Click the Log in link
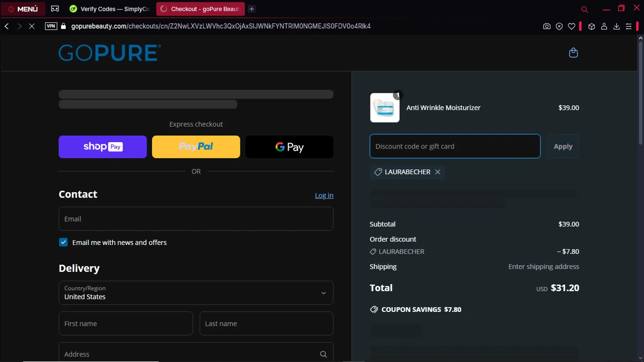Viewport: 644px width, 362px height. click(x=324, y=195)
